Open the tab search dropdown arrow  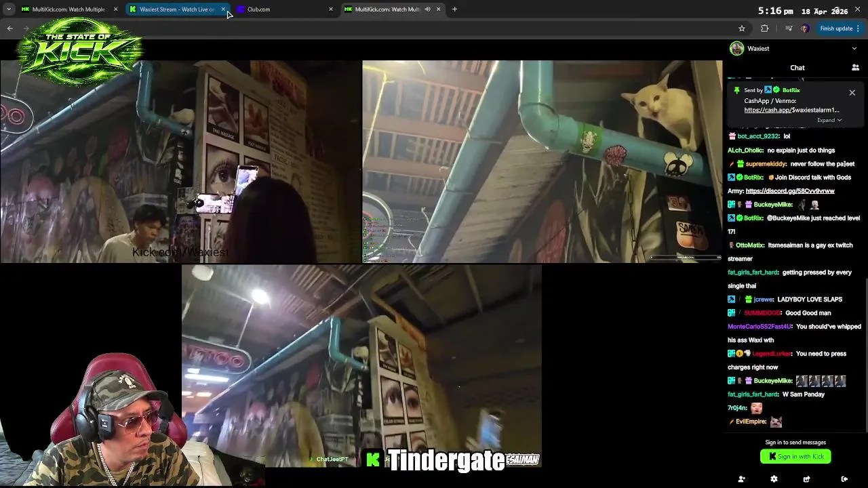coord(9,9)
